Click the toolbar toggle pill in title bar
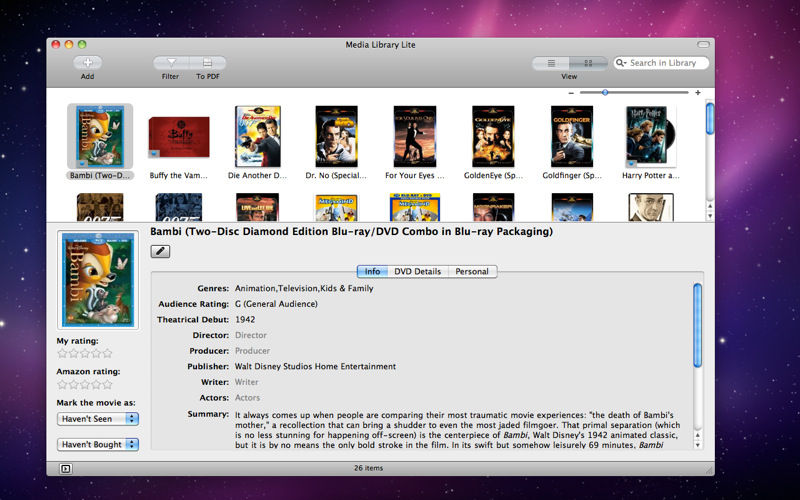Image resolution: width=800 pixels, height=500 pixels. click(703, 44)
